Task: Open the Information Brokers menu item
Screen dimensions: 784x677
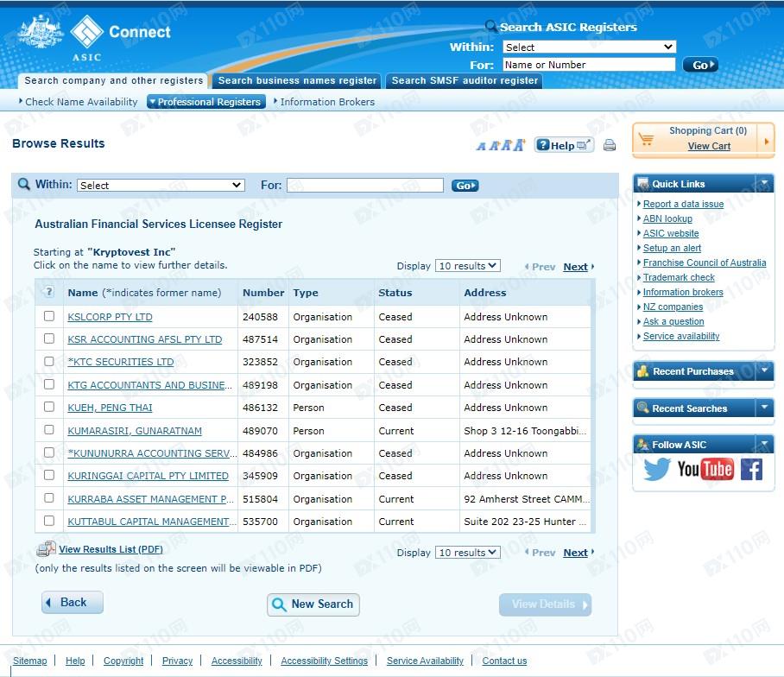Action: coord(326,102)
